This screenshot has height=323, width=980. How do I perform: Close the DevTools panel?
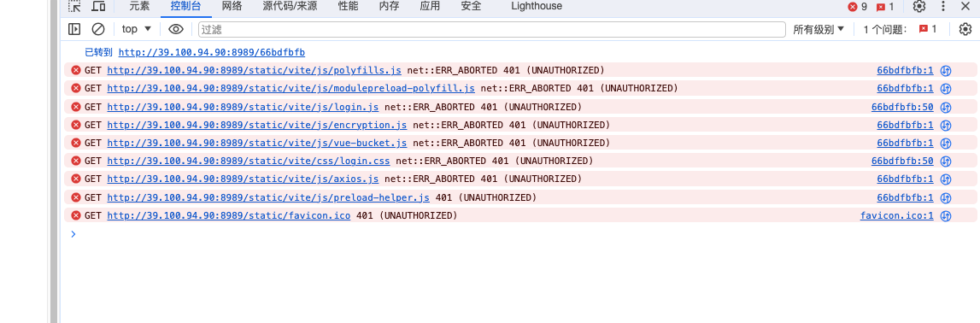coord(965,6)
